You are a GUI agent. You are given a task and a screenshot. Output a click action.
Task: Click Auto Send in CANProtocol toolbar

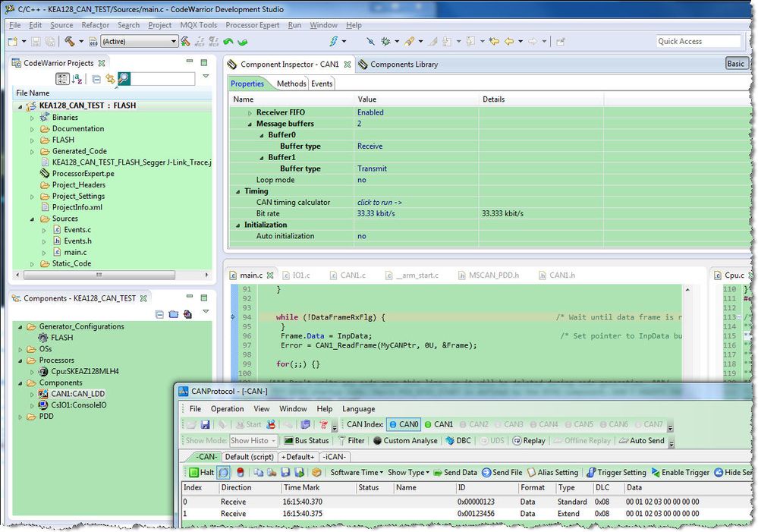[641, 441]
